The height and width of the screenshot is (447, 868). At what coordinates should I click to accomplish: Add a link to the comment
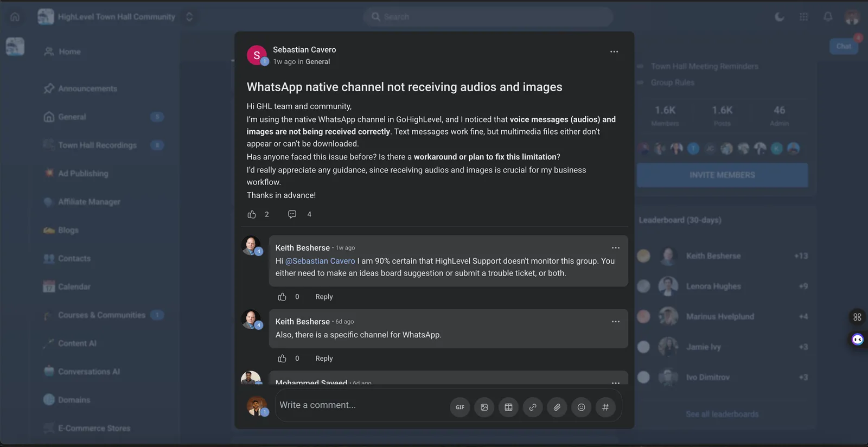(x=533, y=407)
